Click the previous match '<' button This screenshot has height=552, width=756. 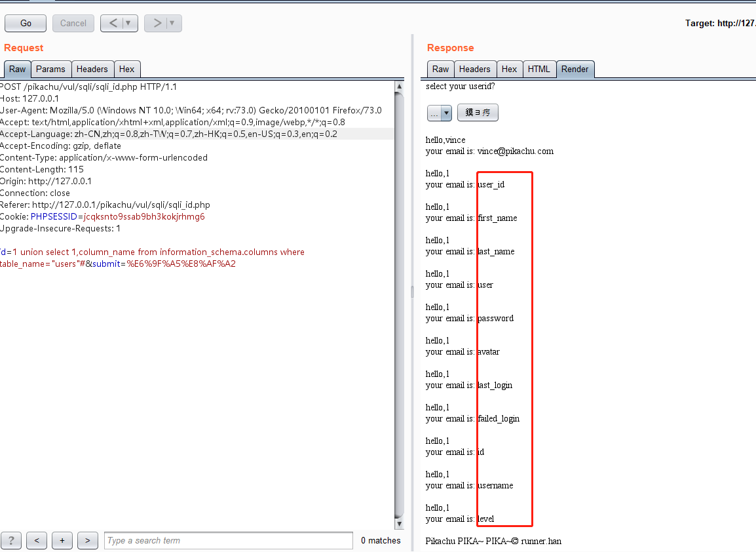pyautogui.click(x=37, y=540)
